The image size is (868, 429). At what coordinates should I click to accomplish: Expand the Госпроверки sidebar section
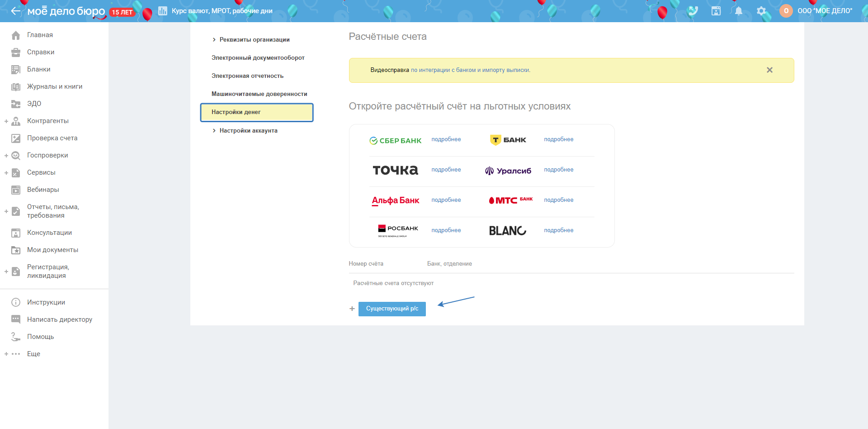(6, 156)
